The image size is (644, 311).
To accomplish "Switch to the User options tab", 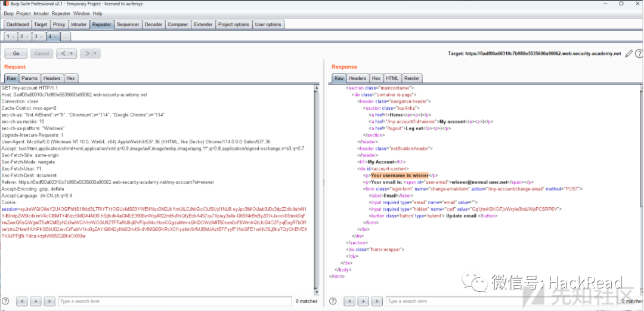I will click(268, 24).
